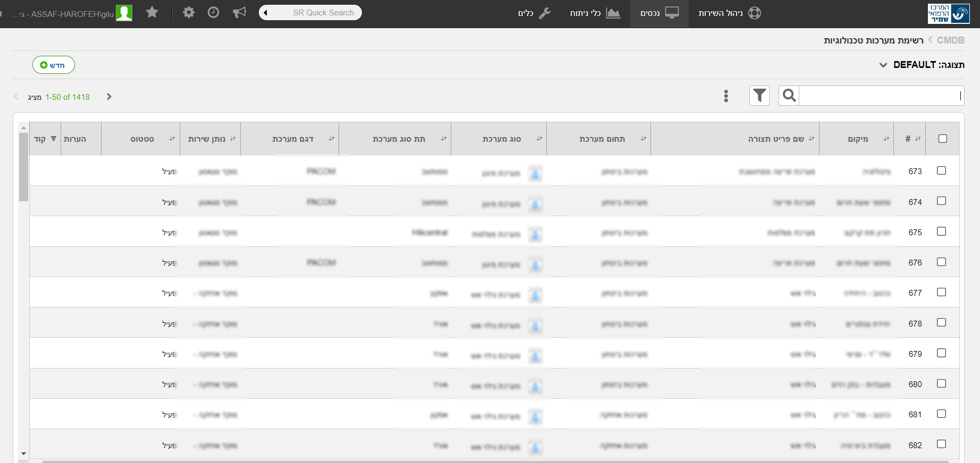Viewport: 980px width, 463px height.
Task: Click the system type icon in row 677
Action: (x=535, y=295)
